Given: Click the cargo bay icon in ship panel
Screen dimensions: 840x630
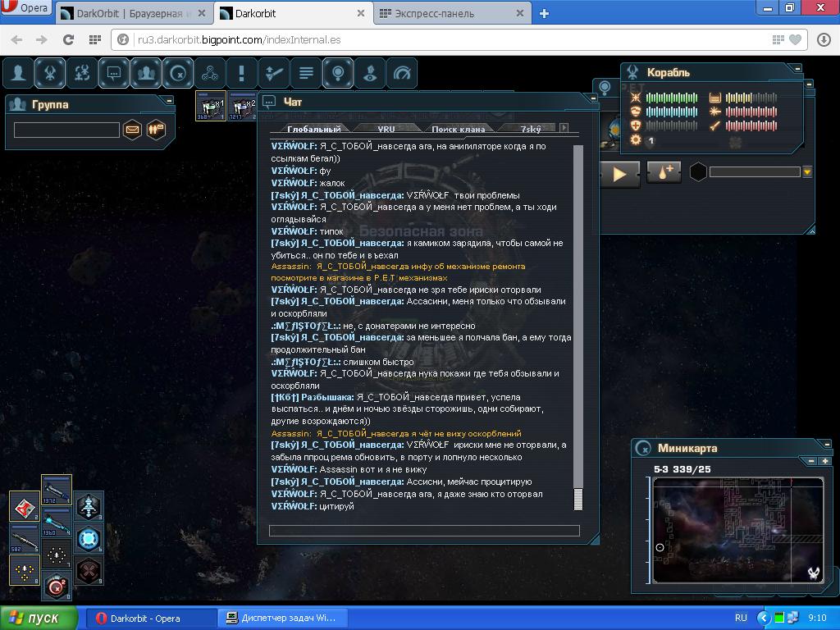Looking at the screenshot, I should [x=714, y=98].
